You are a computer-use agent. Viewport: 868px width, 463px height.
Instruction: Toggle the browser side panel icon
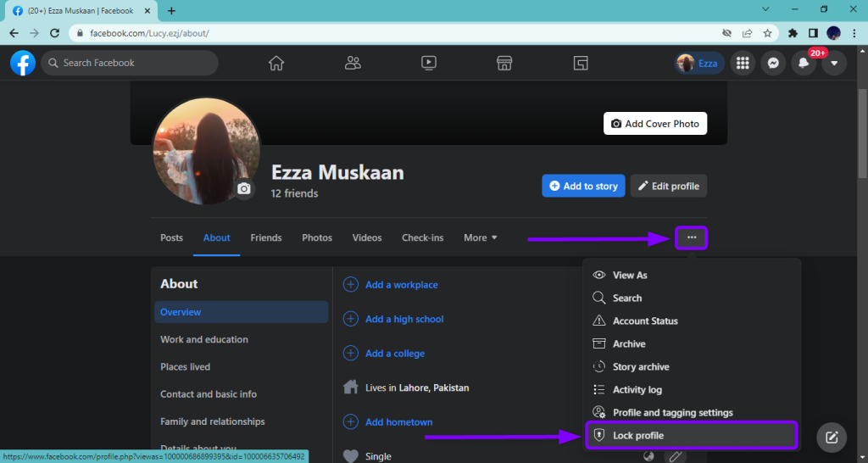[x=813, y=33]
